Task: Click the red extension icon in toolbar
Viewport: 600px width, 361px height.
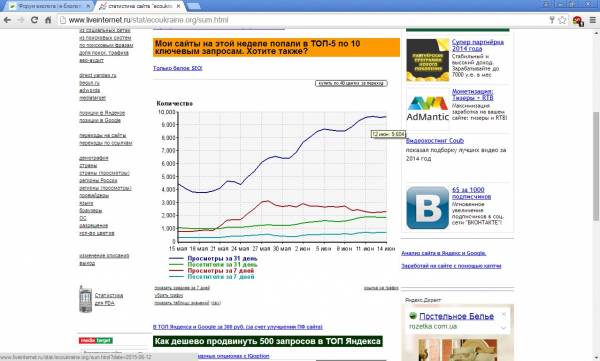Action: tap(577, 21)
